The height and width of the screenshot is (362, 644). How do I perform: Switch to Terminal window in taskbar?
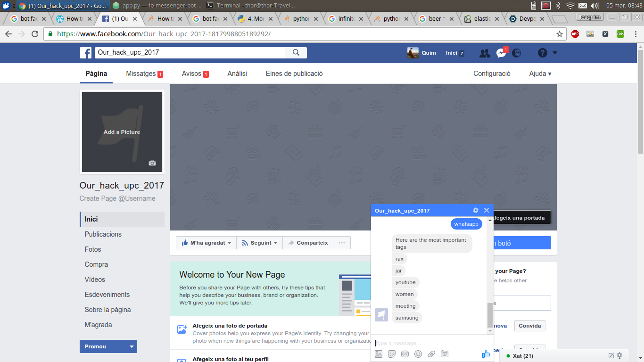click(251, 6)
